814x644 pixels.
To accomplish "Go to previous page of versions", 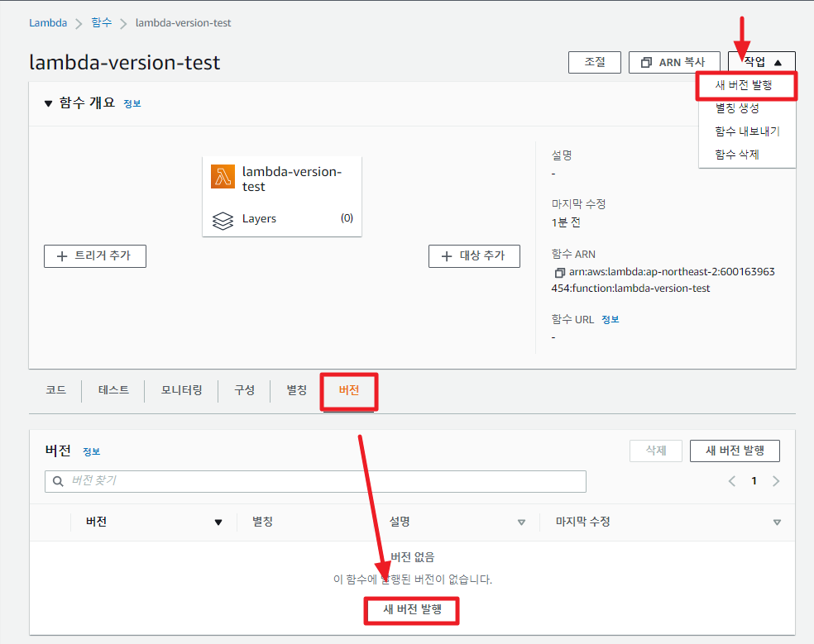I will click(x=732, y=481).
